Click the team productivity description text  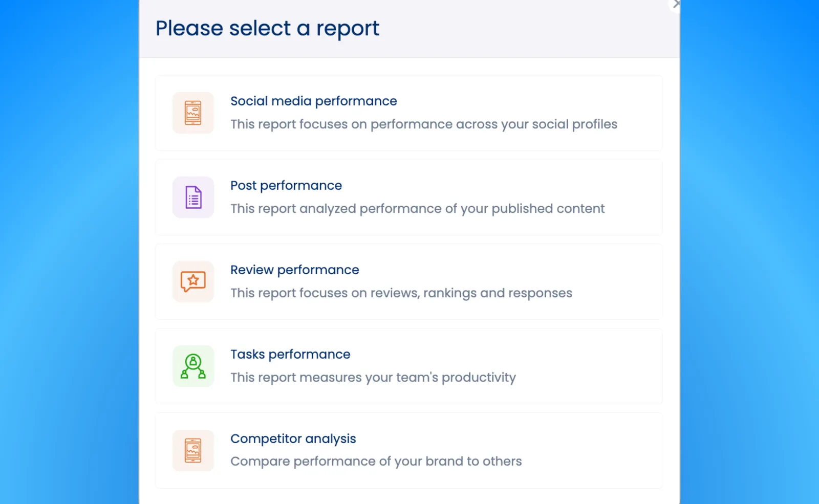click(x=373, y=377)
